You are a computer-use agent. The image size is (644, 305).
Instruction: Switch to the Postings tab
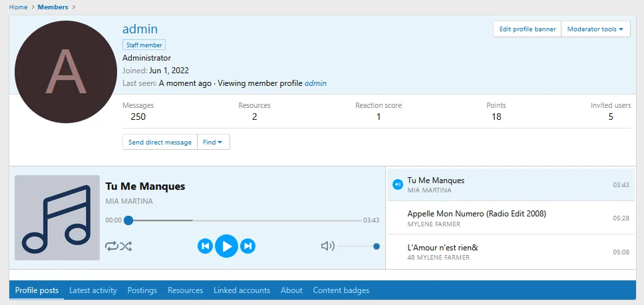(x=142, y=290)
